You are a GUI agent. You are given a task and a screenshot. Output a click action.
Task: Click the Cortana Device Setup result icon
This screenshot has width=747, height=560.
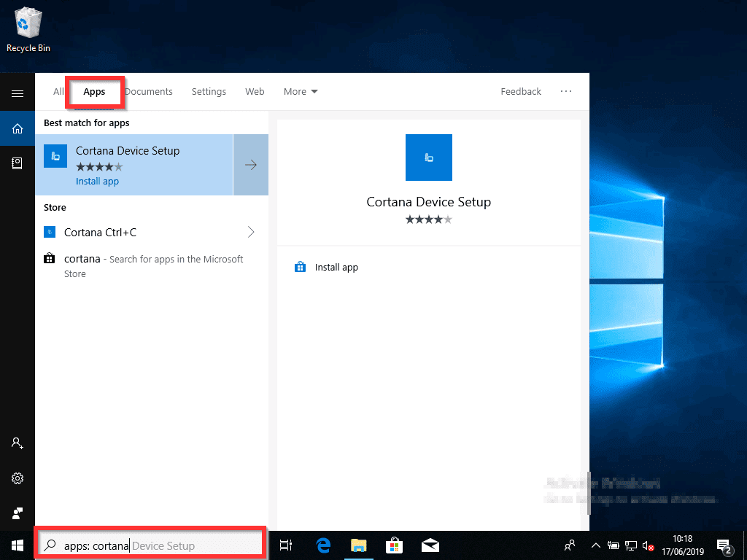click(55, 156)
